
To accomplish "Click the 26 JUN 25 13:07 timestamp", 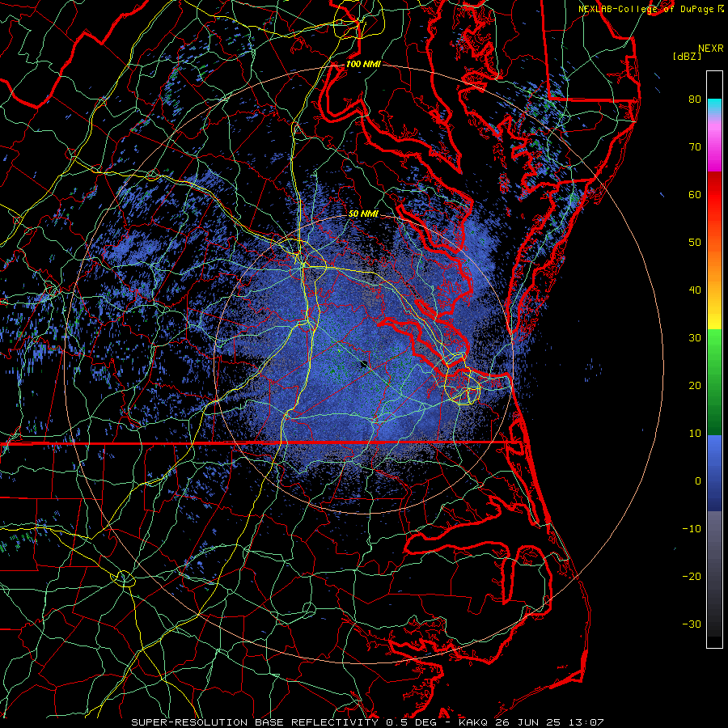I will coord(549,722).
